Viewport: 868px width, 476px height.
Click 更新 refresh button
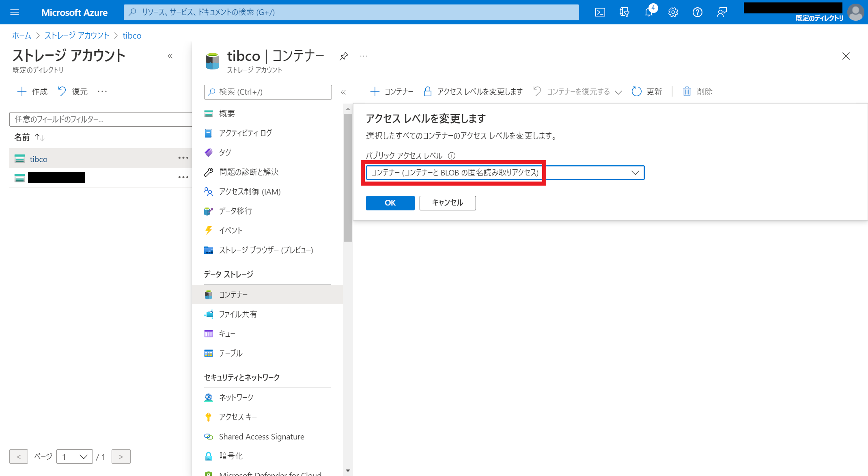(647, 91)
